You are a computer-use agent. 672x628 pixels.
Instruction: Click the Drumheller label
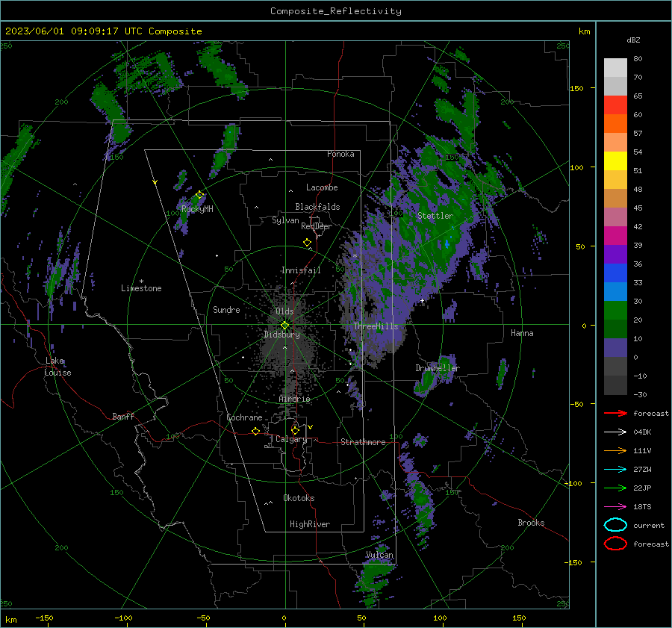[438, 368]
